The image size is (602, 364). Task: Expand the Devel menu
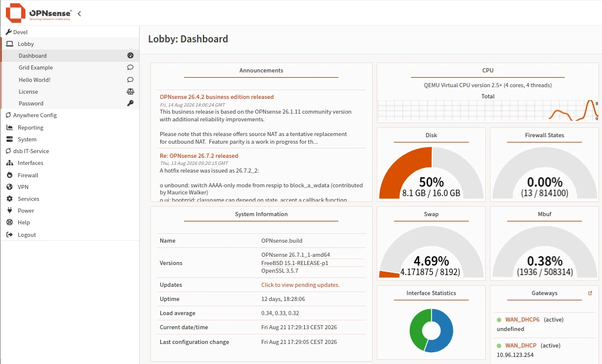[x=70, y=32]
